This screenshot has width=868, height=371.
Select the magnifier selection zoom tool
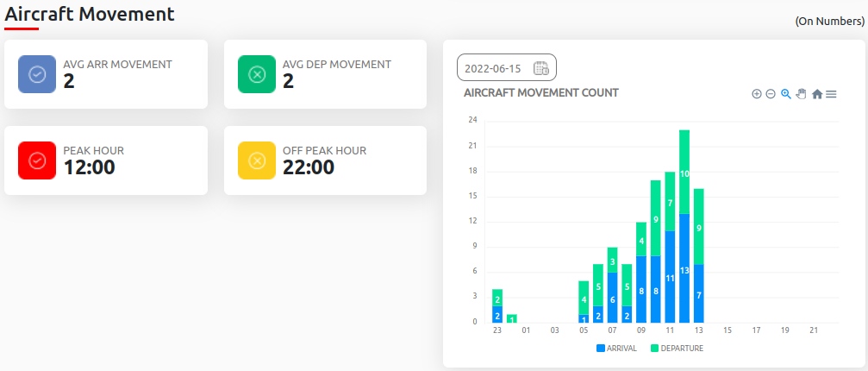click(785, 94)
